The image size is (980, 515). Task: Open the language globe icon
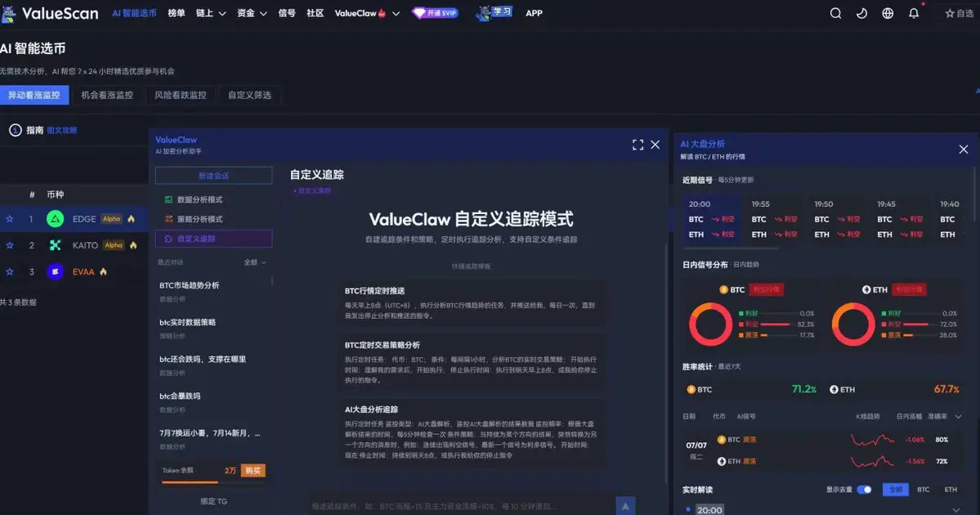pos(888,13)
